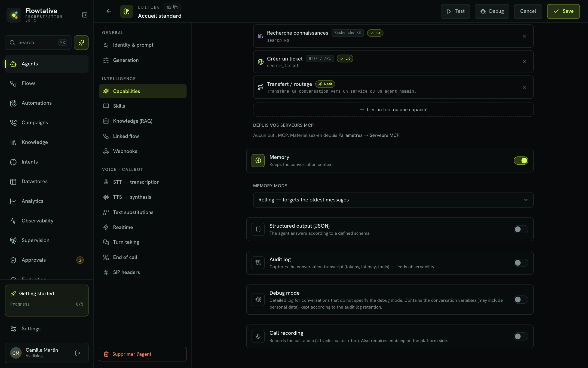Go to Campaigns in sidebar
The height and width of the screenshot is (368, 588).
pos(47,123)
